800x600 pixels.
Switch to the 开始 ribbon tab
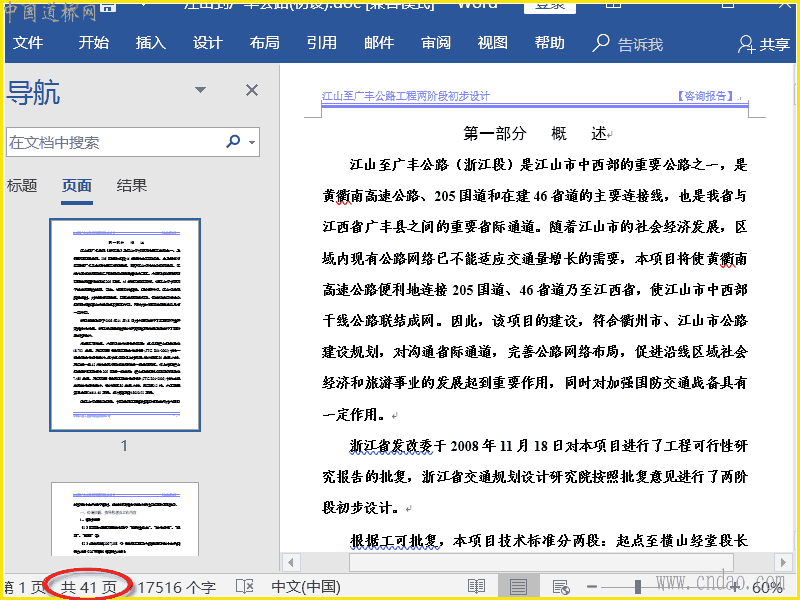(93, 43)
